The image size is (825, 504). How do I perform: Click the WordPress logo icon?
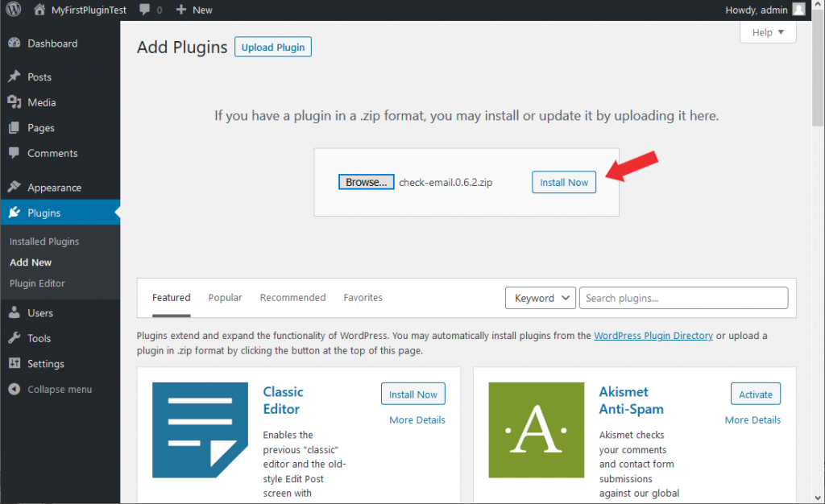pyautogui.click(x=13, y=10)
